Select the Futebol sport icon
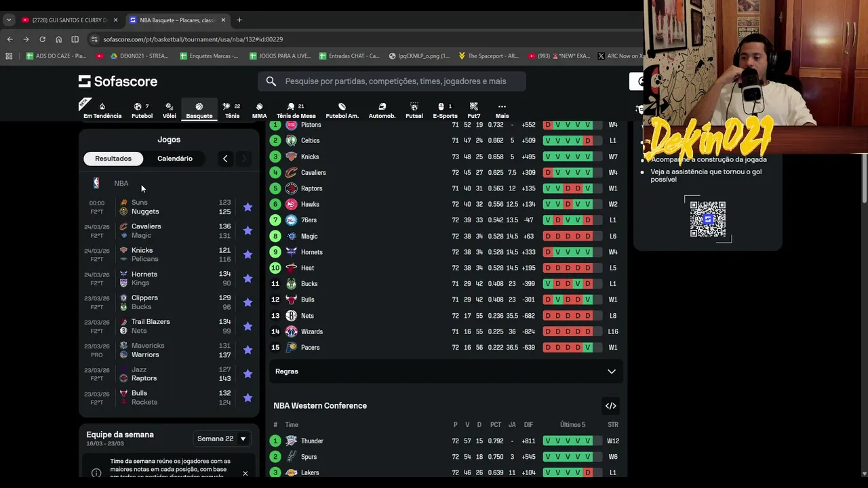 [142, 110]
